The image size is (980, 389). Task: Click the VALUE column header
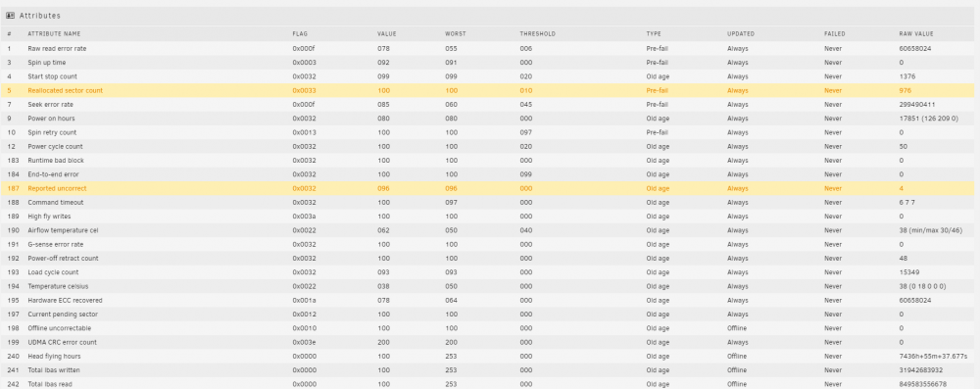coord(386,33)
